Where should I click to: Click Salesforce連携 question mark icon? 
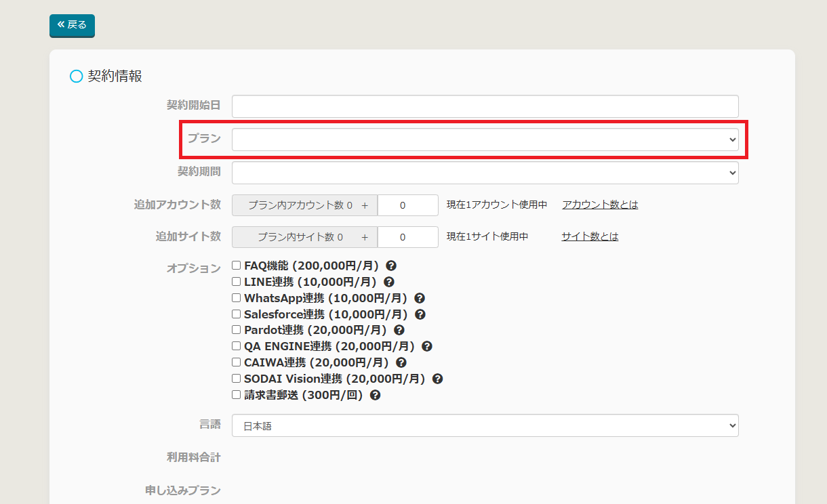point(420,314)
